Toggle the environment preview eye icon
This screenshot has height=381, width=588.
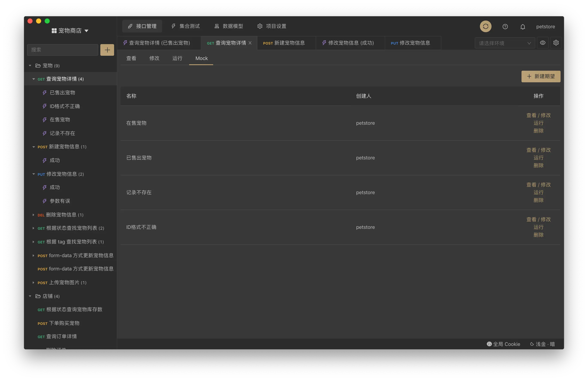543,43
